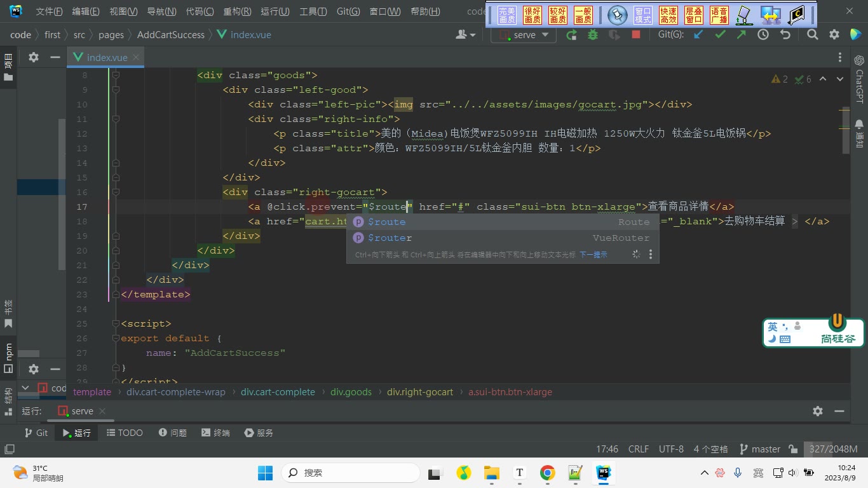This screenshot has width=868, height=488.
Task: Open Git show history clock icon
Action: (x=763, y=35)
